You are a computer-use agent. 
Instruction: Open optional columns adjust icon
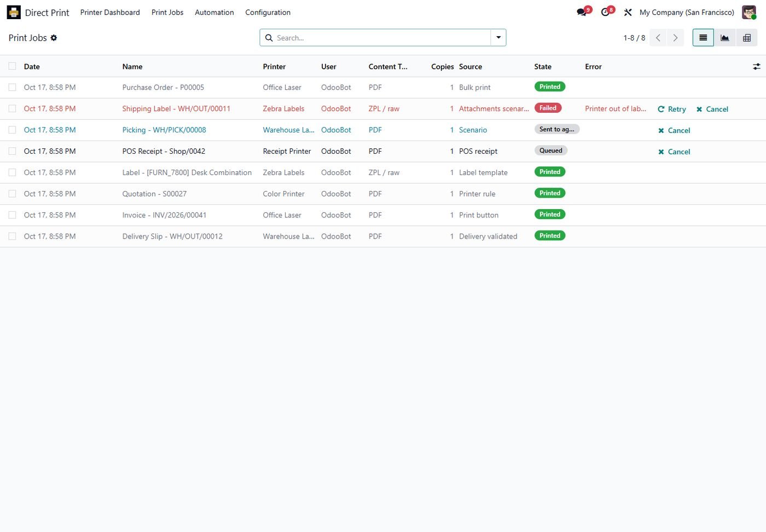point(756,66)
